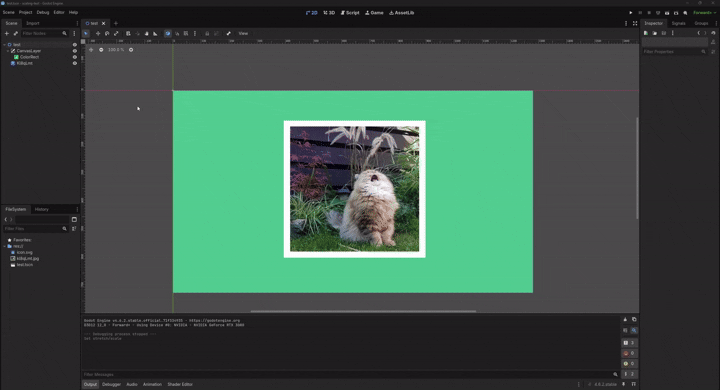Viewport: 720px width, 390px height.
Task: Activate the Select Mode arrow tool
Action: 86,34
